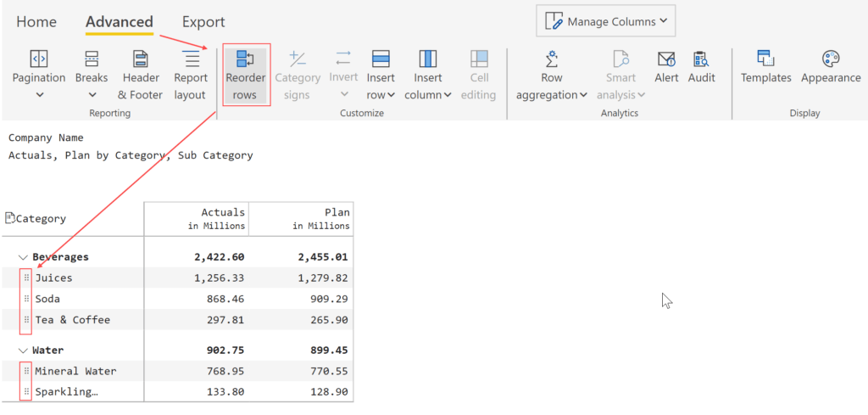Open Row aggregation sigma icon

point(551,59)
